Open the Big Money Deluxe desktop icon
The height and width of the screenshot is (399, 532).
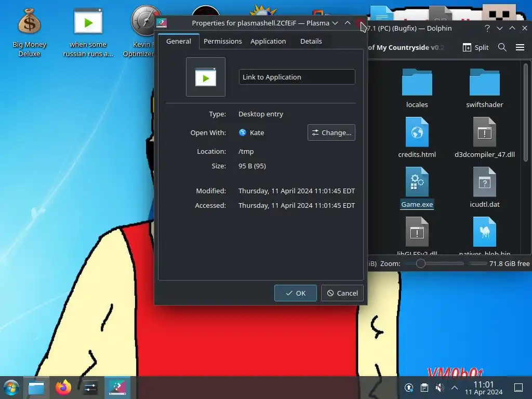[x=29, y=32]
